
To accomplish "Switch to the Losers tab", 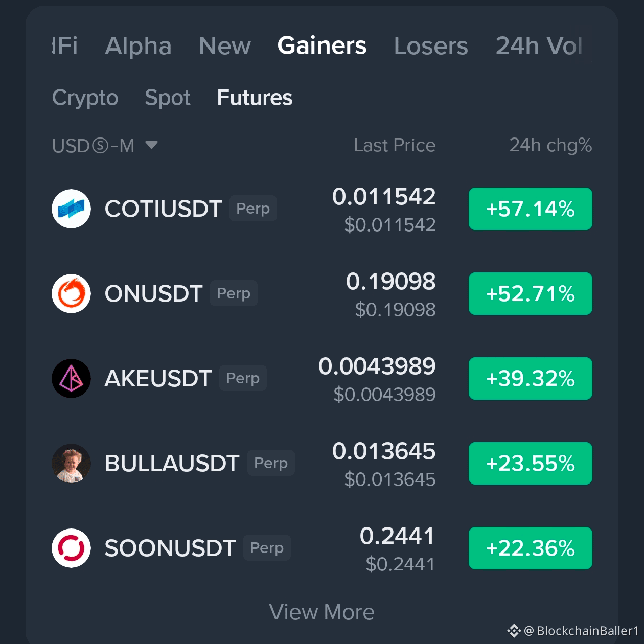I will click(431, 46).
